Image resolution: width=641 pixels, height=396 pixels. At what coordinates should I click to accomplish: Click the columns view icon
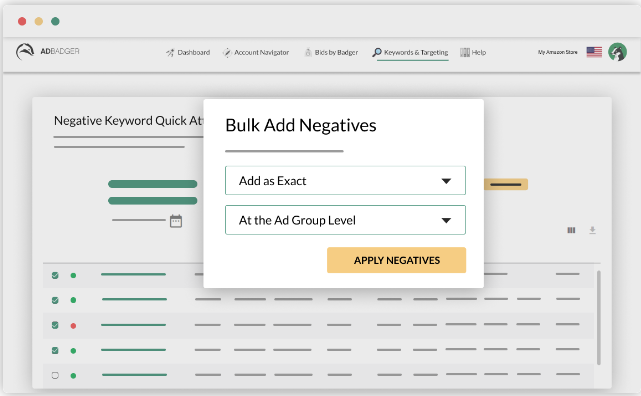click(571, 230)
